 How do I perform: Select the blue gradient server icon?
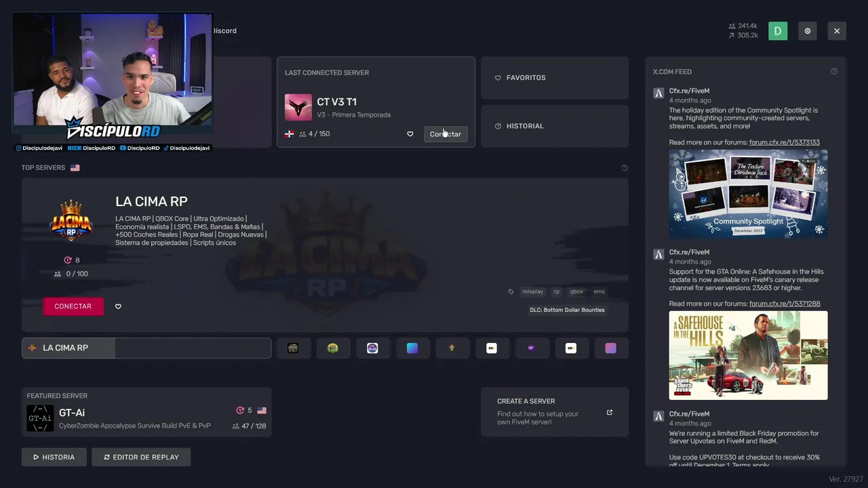(x=412, y=348)
